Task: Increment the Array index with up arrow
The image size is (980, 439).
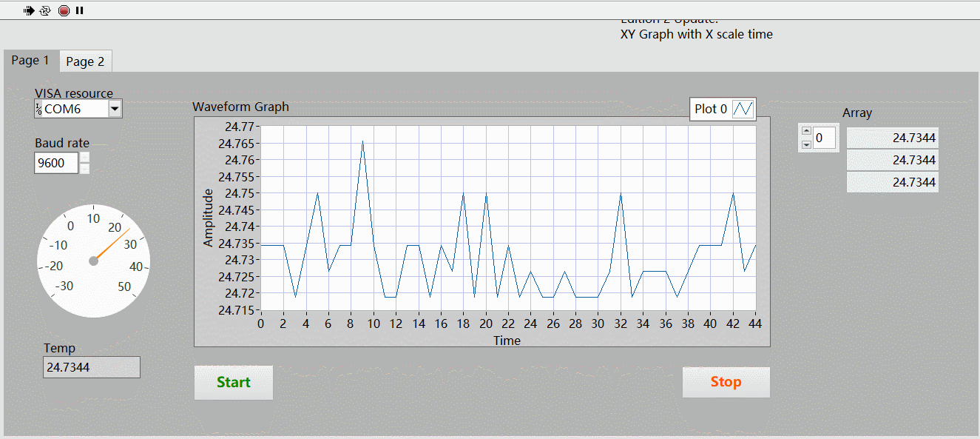Action: pyautogui.click(x=806, y=133)
